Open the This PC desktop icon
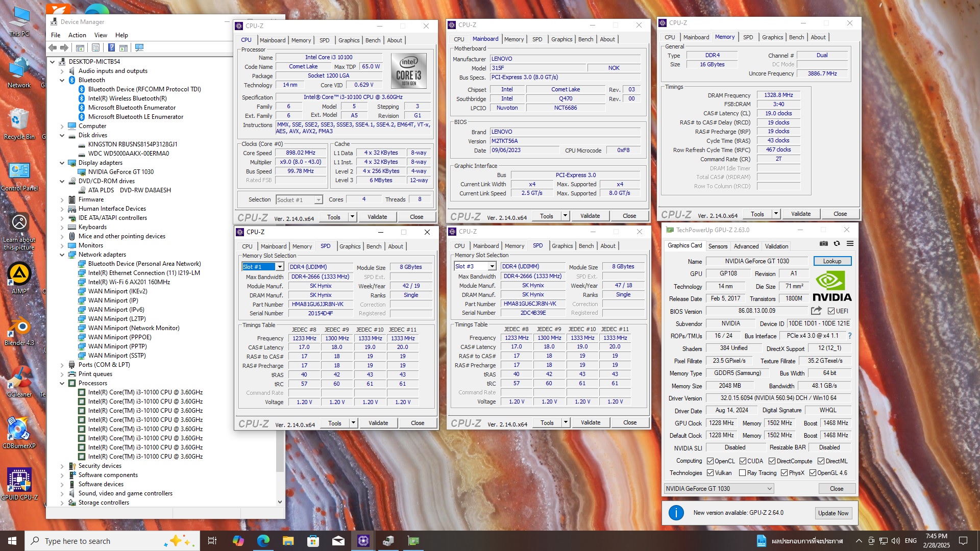The image size is (980, 551). tap(19, 21)
